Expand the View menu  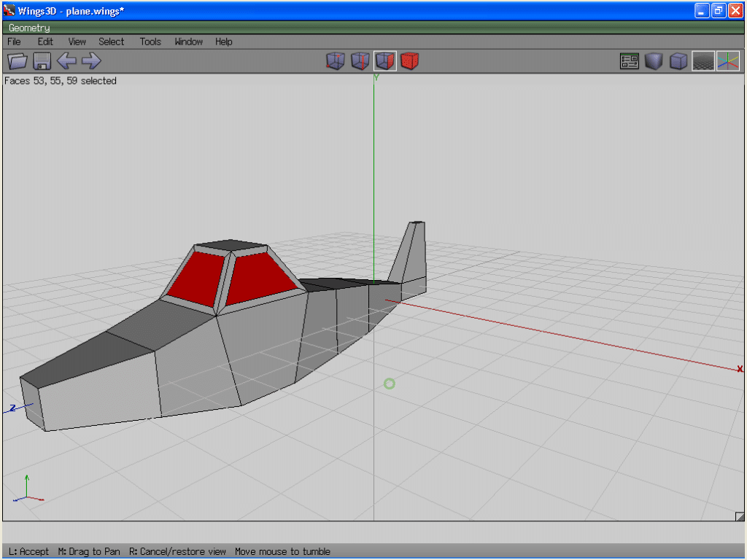click(x=77, y=42)
